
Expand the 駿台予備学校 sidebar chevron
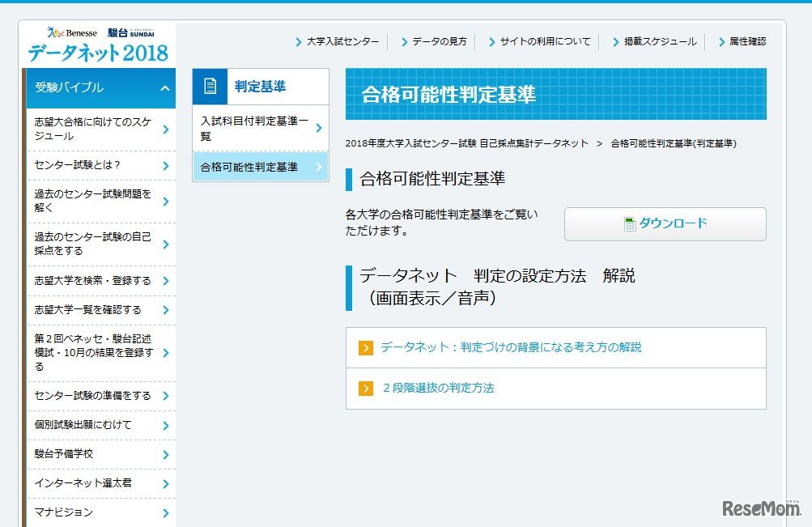click(x=168, y=454)
